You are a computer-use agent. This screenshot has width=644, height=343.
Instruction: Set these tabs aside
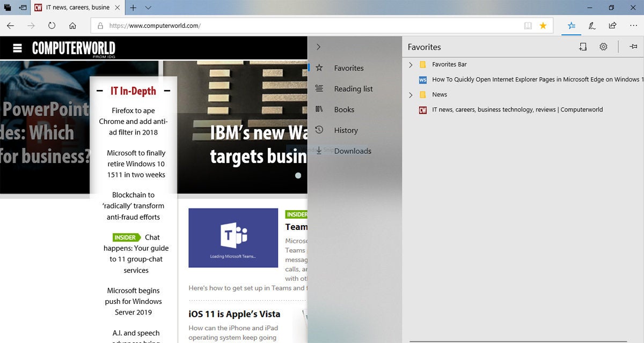tap(23, 8)
